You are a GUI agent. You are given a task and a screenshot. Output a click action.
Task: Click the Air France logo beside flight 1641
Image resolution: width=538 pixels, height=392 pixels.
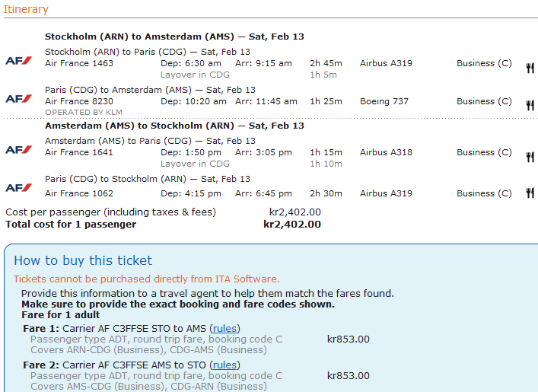(18, 149)
